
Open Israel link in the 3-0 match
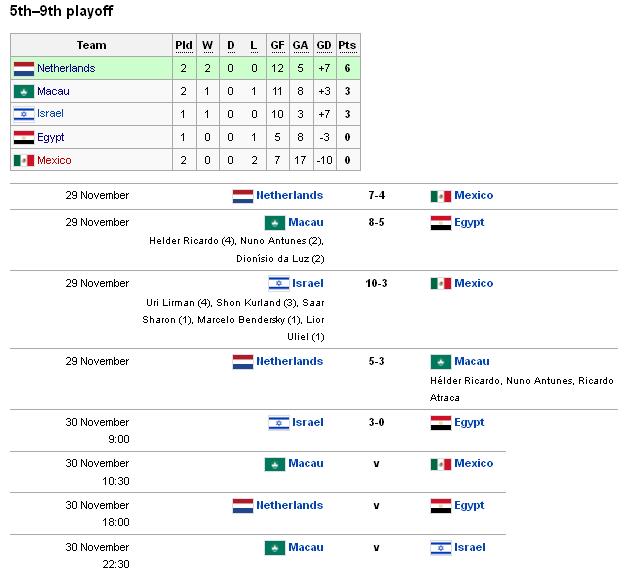308,422
